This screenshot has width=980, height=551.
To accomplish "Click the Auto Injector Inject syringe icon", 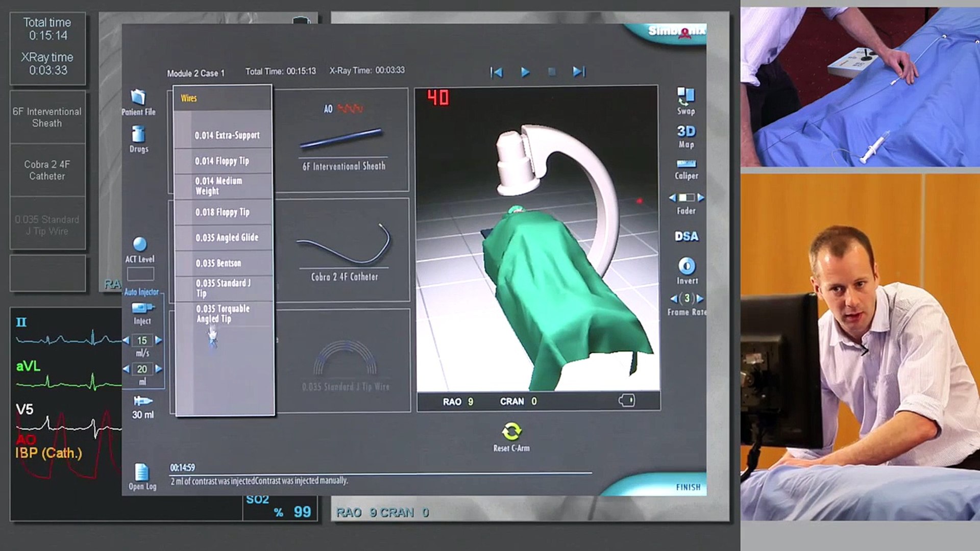I will click(x=142, y=308).
